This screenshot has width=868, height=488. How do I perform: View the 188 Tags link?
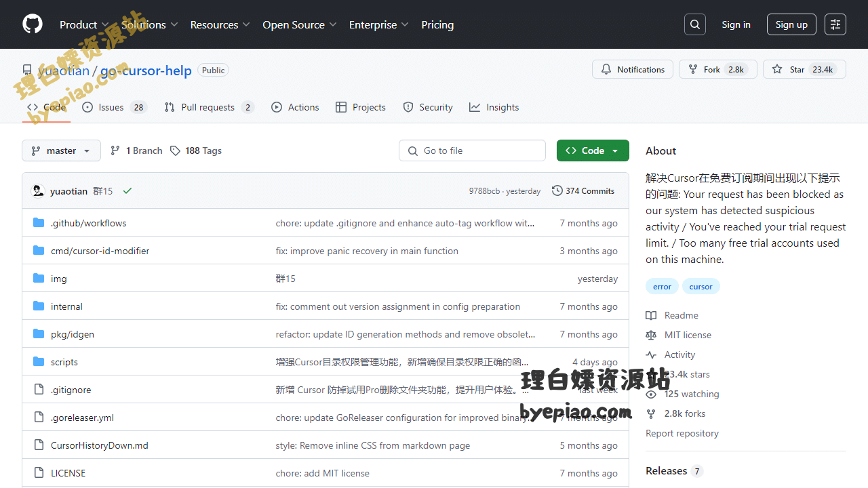tap(196, 150)
